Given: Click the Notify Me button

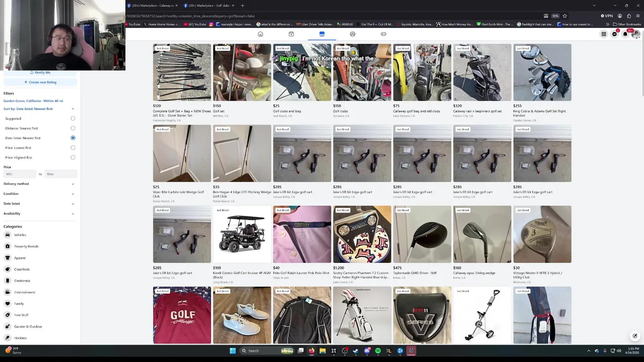Looking at the screenshot, I should pyautogui.click(x=40, y=72).
